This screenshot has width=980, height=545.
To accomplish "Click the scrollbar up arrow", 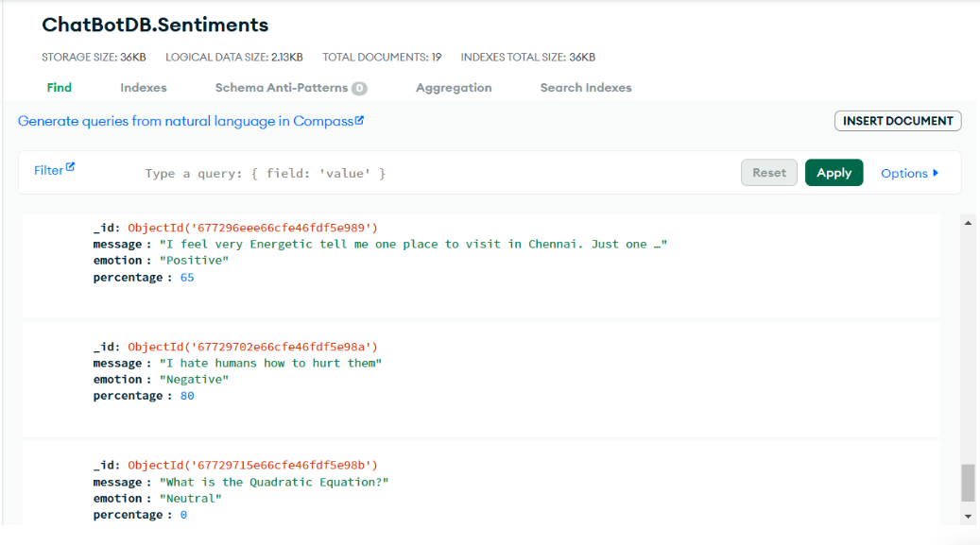I will pos(967,222).
